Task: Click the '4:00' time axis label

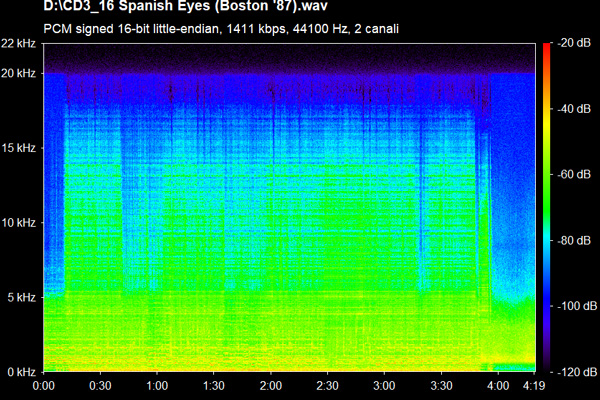Action: 498,385
